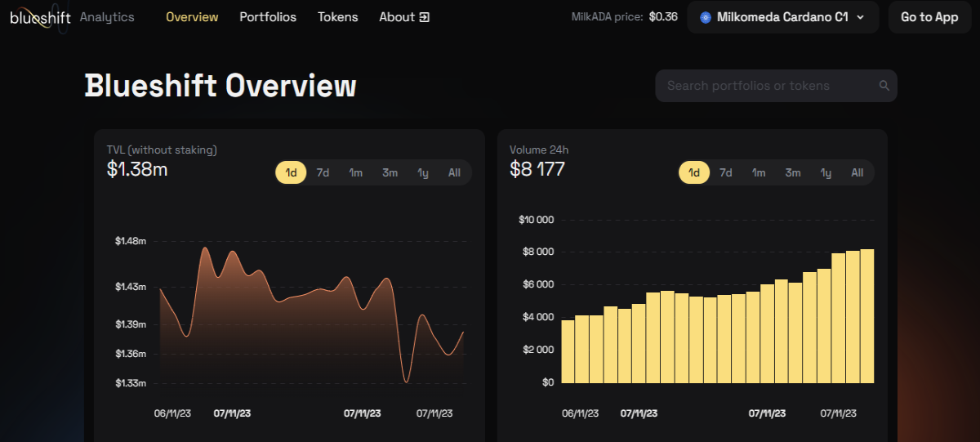Click the last, tallest volume bar
980x442 pixels.
point(867,316)
